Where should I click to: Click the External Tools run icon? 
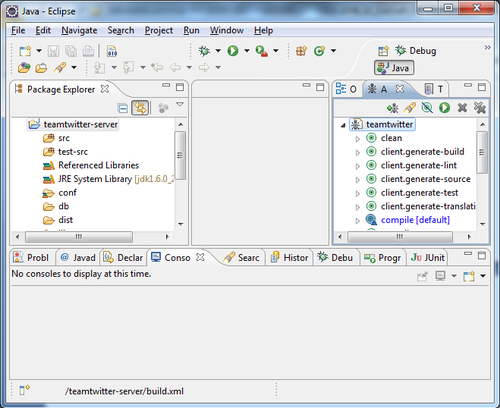(x=262, y=51)
